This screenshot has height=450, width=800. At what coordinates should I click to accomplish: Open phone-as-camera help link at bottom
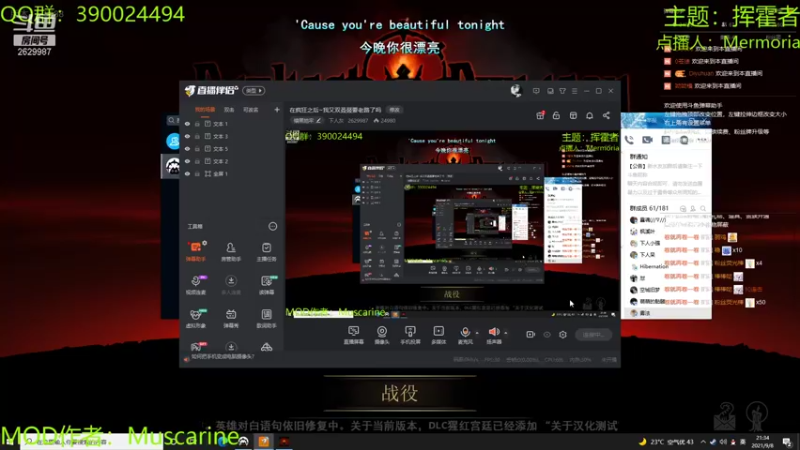222,357
